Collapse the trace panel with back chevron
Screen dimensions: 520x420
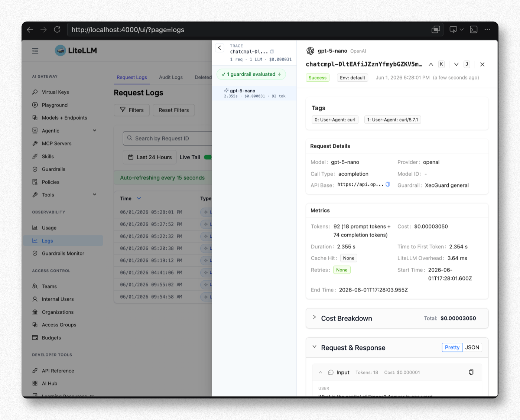click(220, 48)
